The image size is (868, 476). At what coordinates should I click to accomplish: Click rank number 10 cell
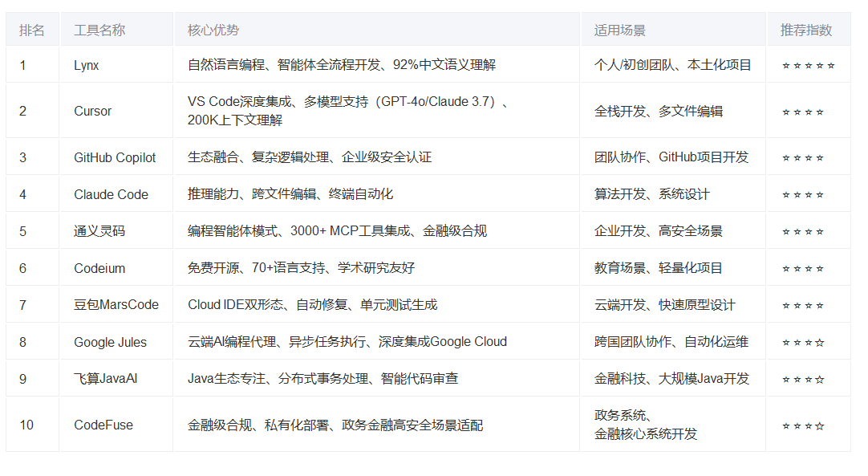tap(32, 425)
